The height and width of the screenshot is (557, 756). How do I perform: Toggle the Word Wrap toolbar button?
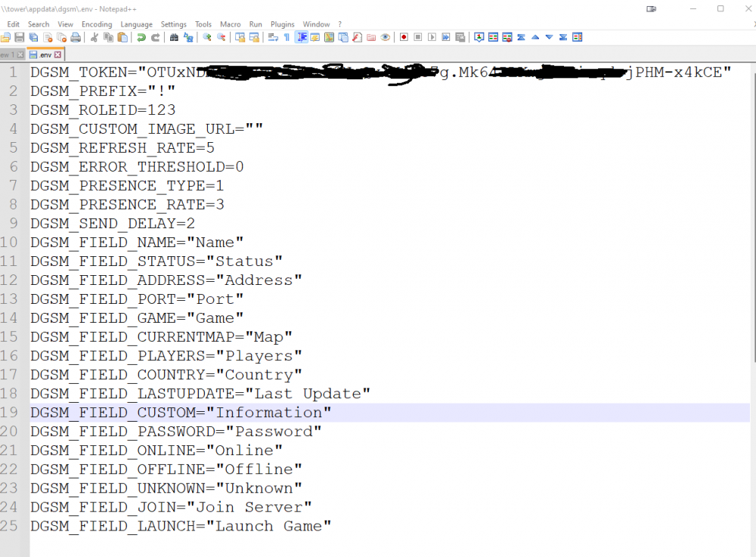[x=273, y=38]
